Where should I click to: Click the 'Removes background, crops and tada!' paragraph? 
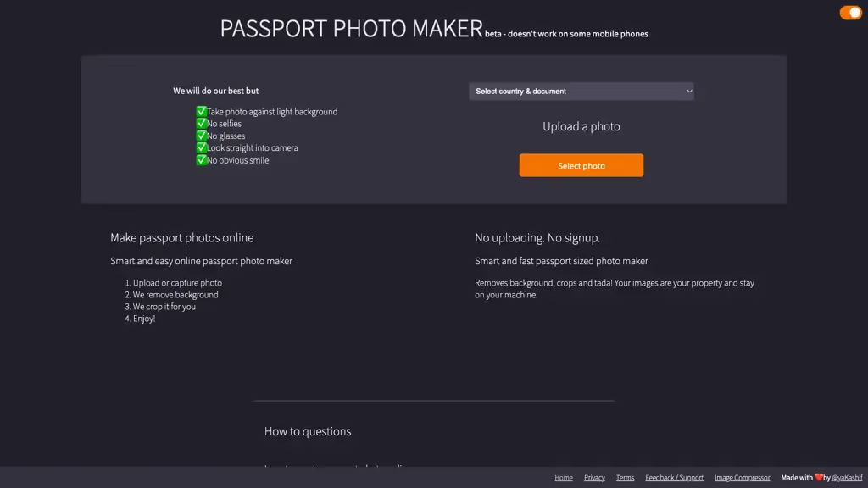tap(615, 289)
